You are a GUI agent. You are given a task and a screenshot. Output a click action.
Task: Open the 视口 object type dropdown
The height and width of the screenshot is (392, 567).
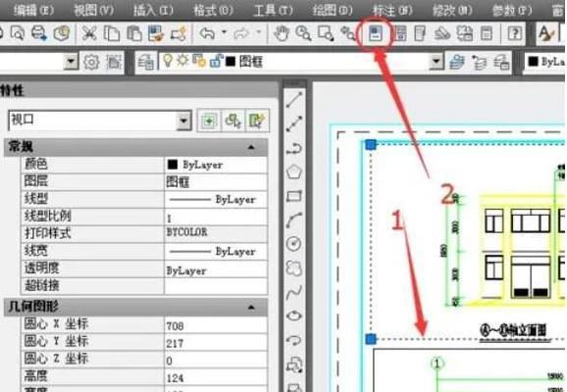[184, 121]
